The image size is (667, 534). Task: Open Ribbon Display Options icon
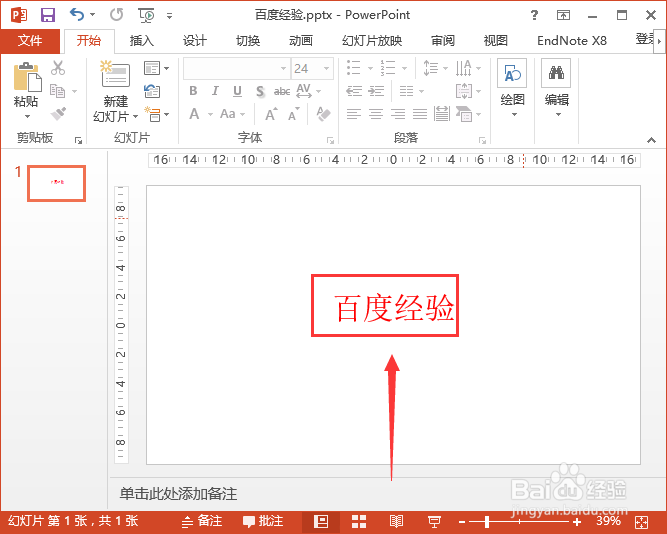563,15
